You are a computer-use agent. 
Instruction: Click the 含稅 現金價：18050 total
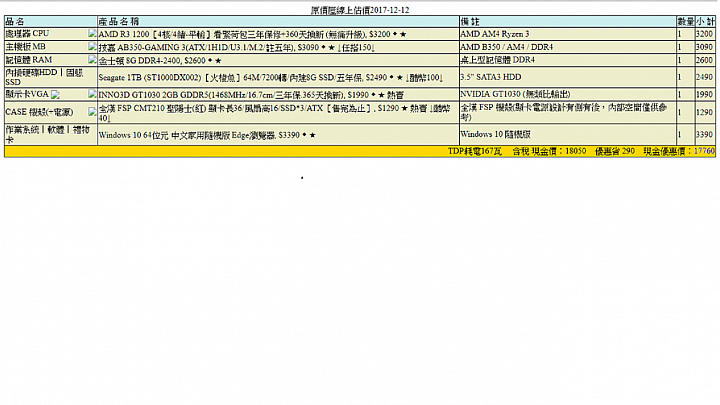point(549,151)
